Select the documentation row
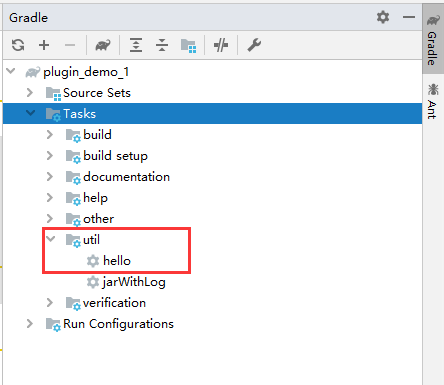 point(212,177)
